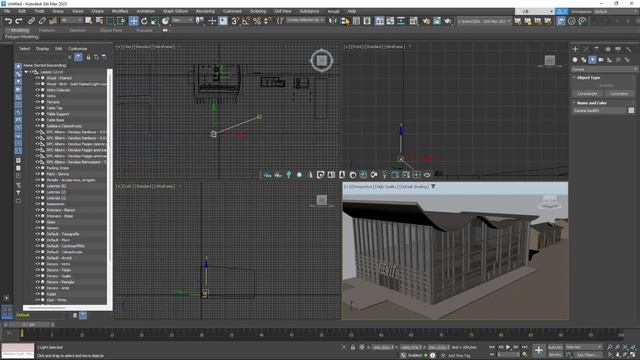
Task: Toggle the Percent Snap button
Action: [257, 21]
